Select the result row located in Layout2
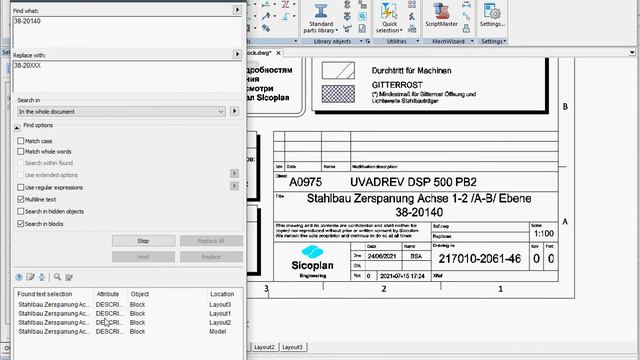 127,322
